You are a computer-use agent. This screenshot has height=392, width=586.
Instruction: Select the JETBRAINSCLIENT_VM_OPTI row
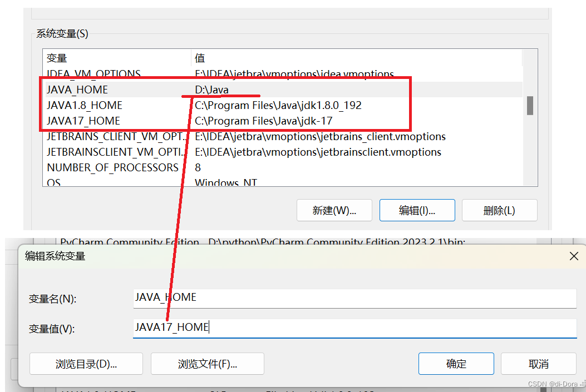tap(282, 152)
